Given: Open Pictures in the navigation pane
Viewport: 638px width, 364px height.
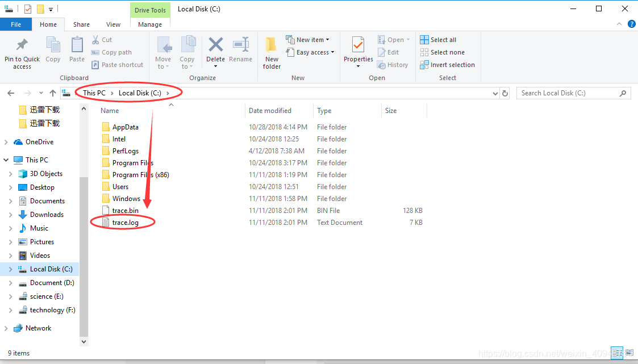Looking at the screenshot, I should (x=42, y=241).
